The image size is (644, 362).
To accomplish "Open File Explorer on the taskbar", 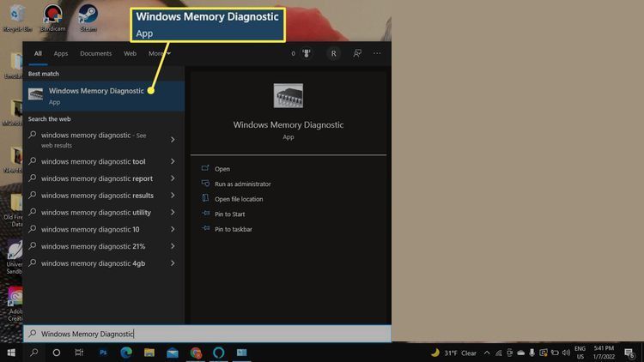I will 149,353.
